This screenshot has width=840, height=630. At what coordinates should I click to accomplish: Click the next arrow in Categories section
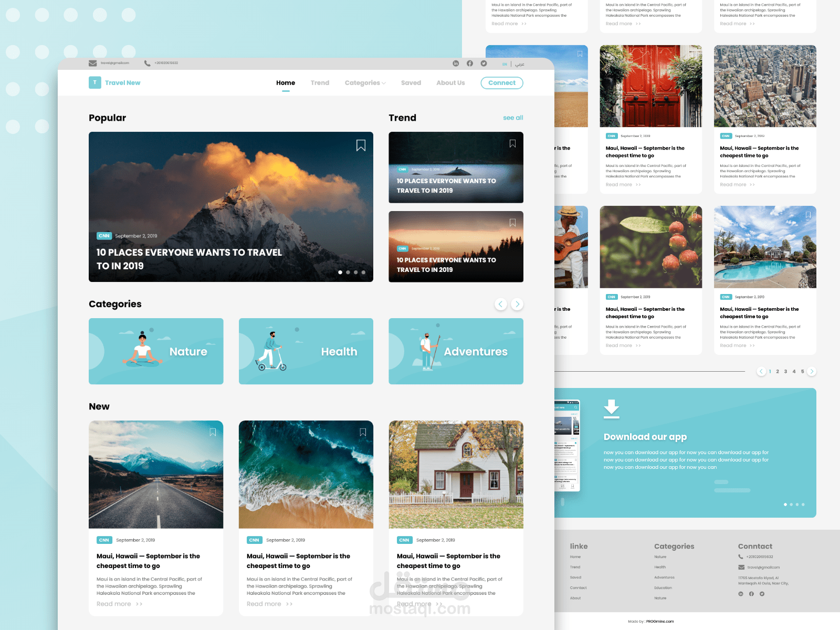517,304
